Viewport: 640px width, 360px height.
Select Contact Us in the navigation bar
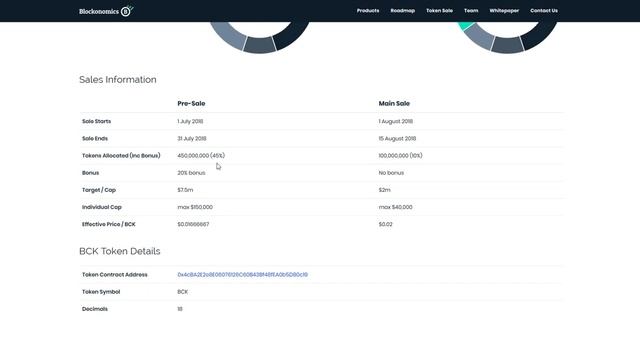tap(544, 11)
